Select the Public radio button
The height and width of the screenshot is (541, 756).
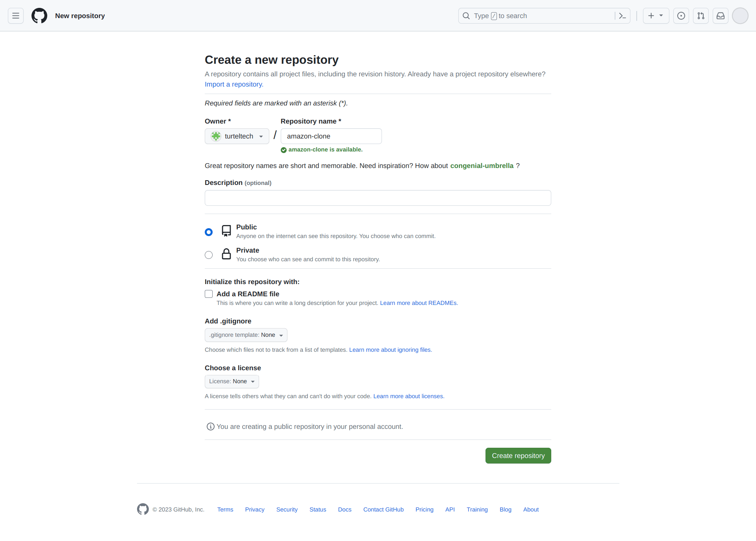click(x=209, y=231)
